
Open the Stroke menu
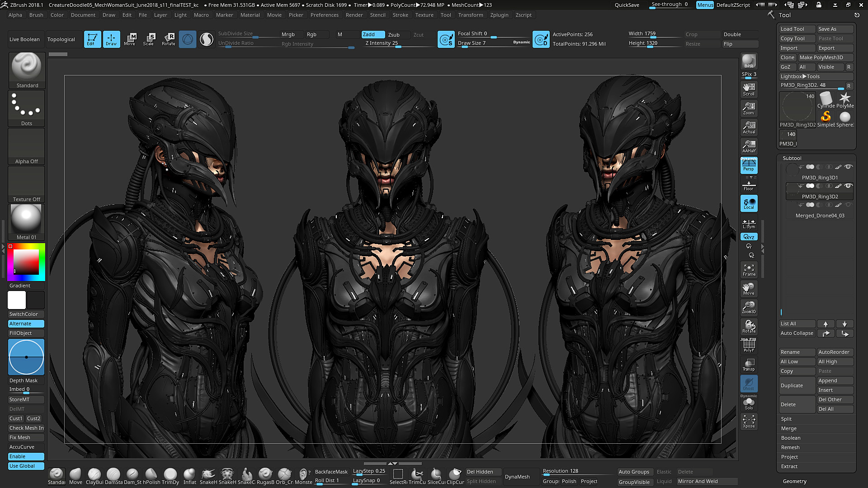(x=401, y=15)
